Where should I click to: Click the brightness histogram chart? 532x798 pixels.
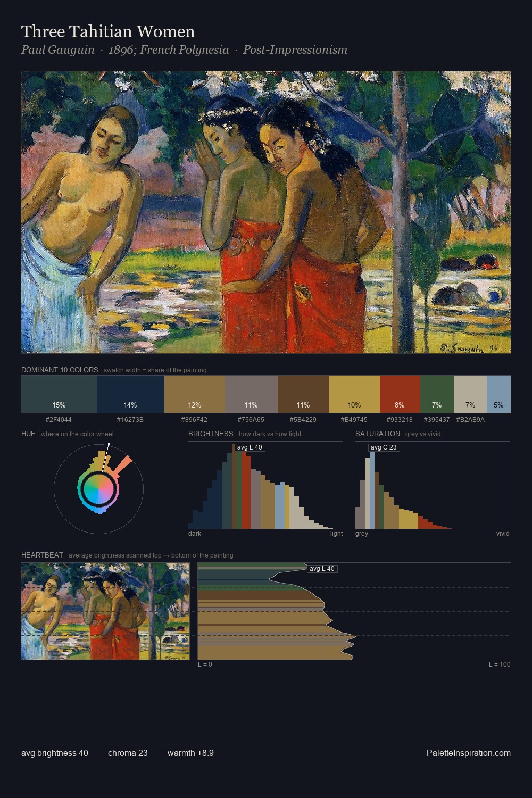click(265, 485)
